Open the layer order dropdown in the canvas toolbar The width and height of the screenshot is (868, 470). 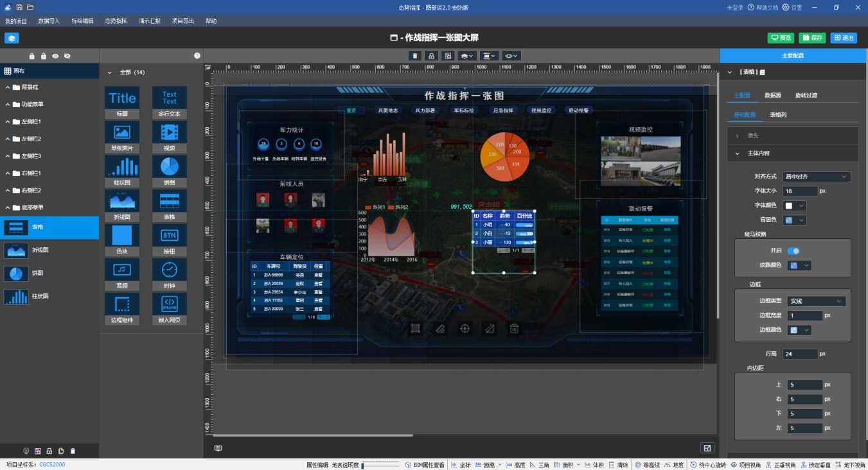point(467,56)
